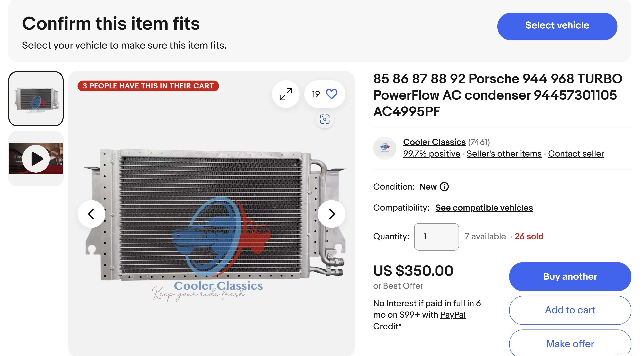Show the previous product image
Image resolution: width=644 pixels, height=356 pixels.
point(91,214)
